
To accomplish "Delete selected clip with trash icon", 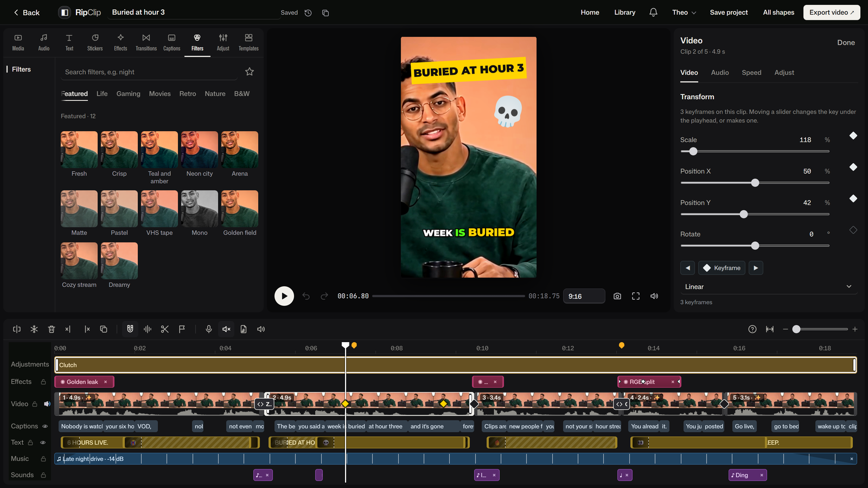I will click(52, 329).
